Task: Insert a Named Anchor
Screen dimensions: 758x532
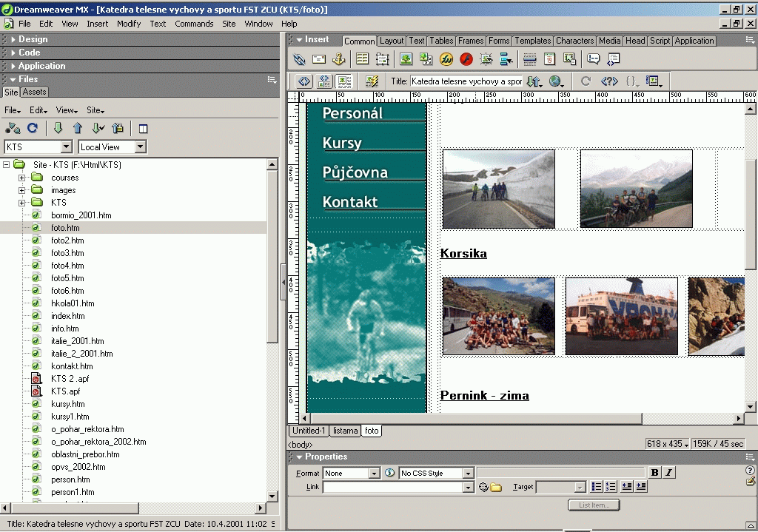Action: pyautogui.click(x=339, y=59)
